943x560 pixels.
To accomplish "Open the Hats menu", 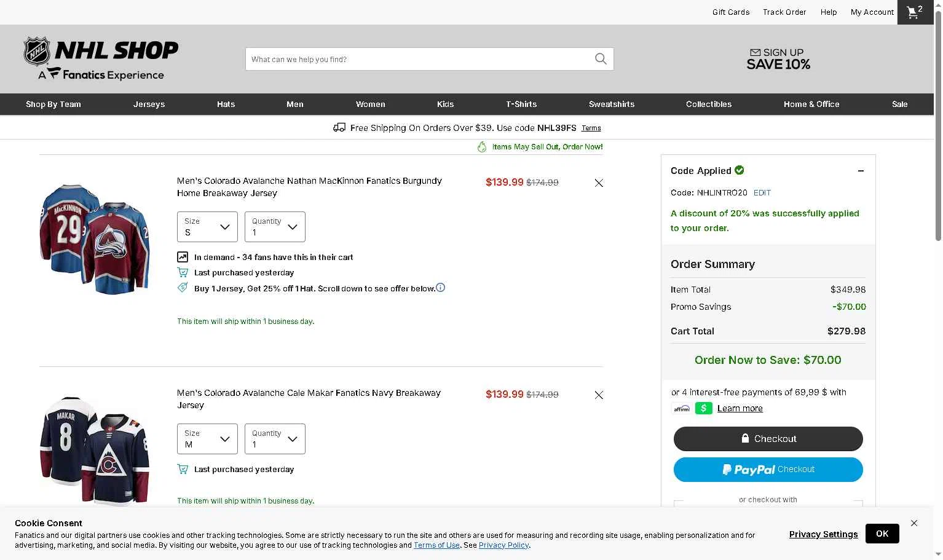I will (x=226, y=104).
